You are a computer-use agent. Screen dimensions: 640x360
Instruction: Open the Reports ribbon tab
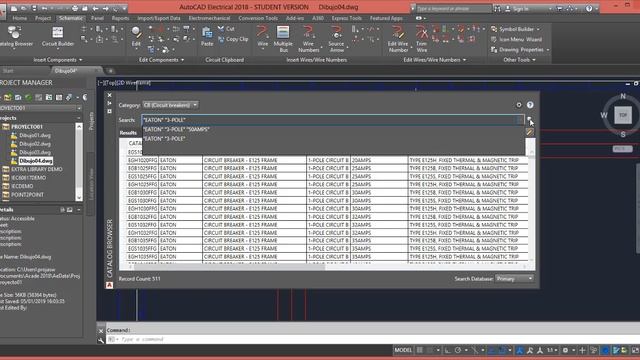pos(120,18)
